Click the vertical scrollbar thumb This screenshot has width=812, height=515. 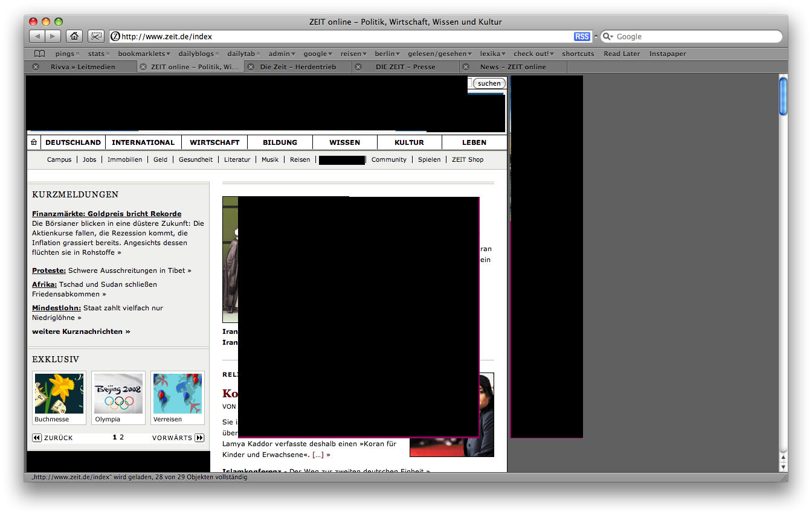click(784, 97)
